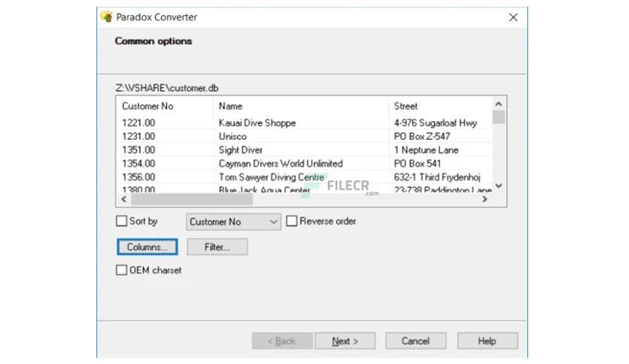This screenshot has width=629, height=364.
Task: Select the PO Box Z-547 cell
Action: 440,136
